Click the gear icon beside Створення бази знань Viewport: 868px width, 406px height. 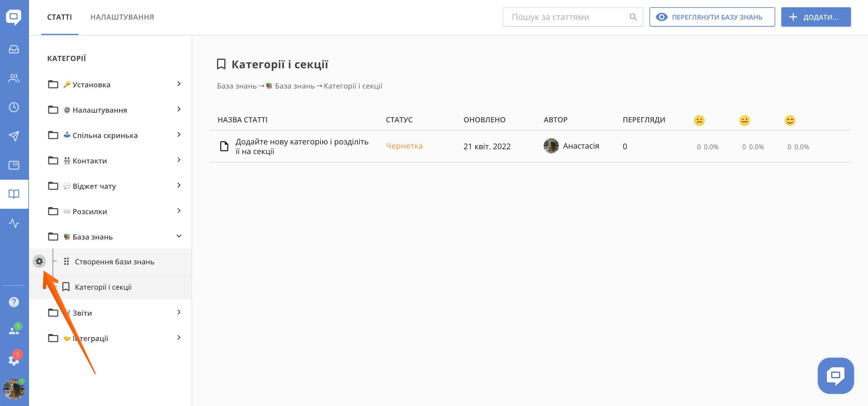click(39, 261)
